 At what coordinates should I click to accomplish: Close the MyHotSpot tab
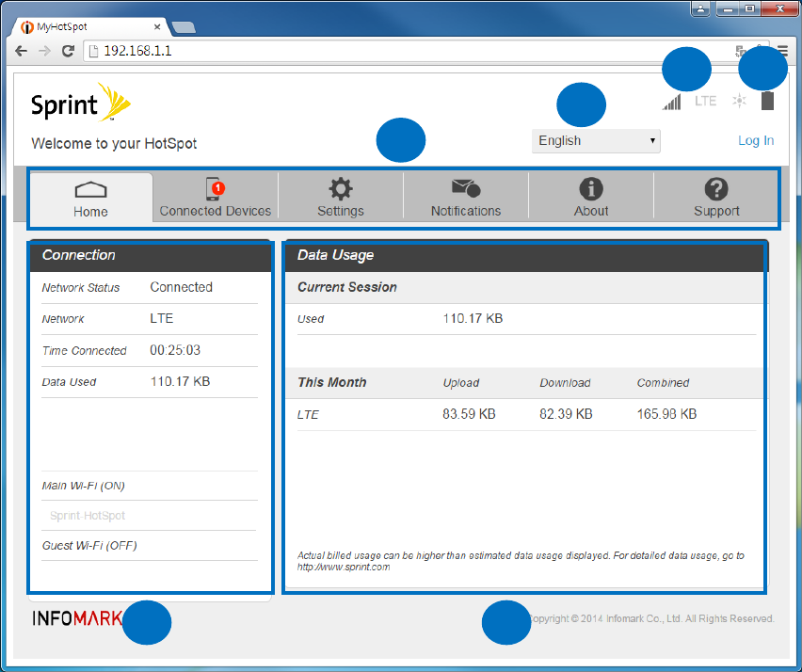(x=157, y=26)
